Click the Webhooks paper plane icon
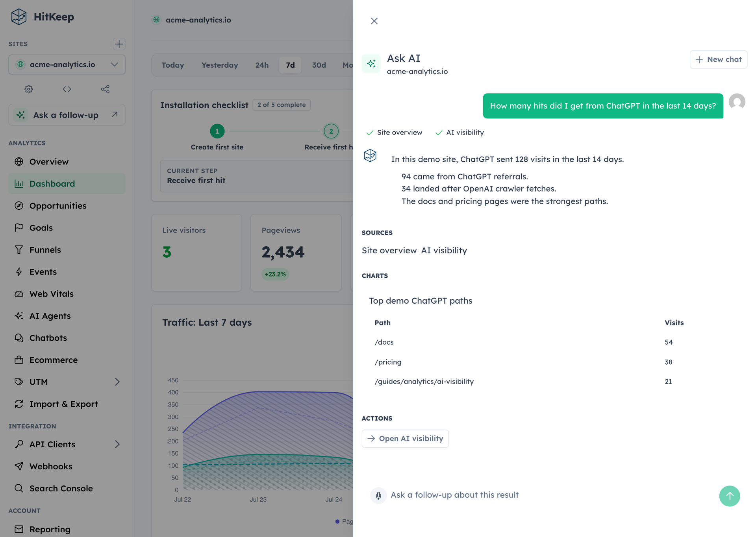 click(x=19, y=467)
